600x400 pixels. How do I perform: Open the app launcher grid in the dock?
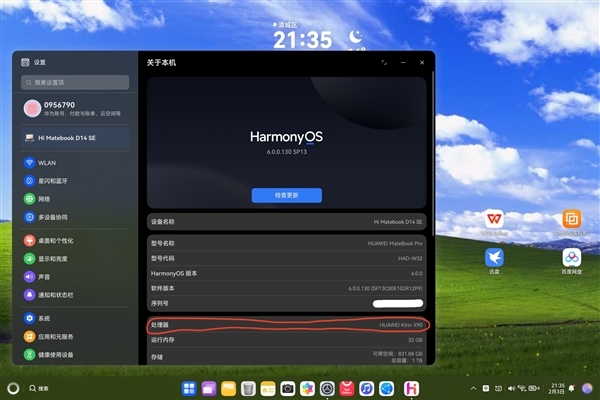[x=189, y=389]
